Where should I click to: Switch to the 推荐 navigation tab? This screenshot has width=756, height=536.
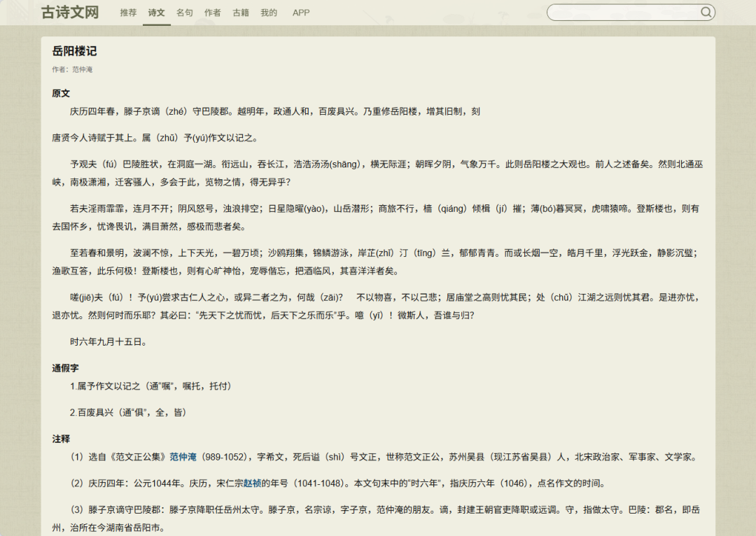(127, 12)
